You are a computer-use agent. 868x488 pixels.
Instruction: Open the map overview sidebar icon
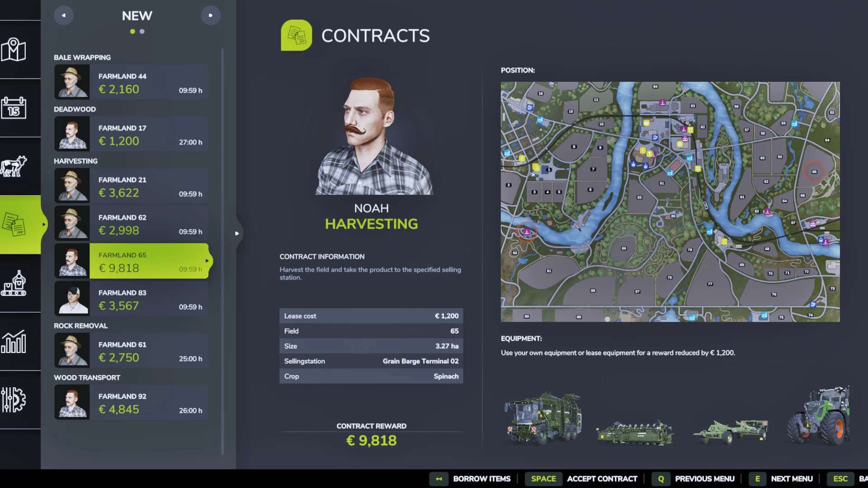14,50
